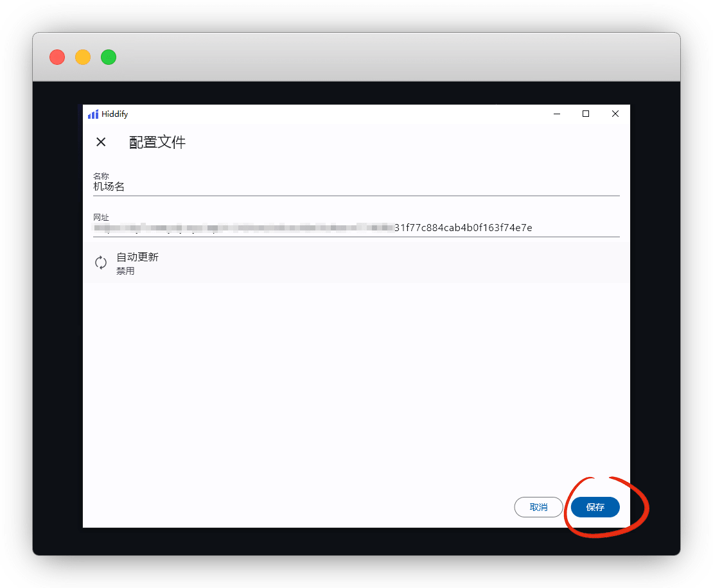Open the 自动更新 setting row

coord(356,263)
